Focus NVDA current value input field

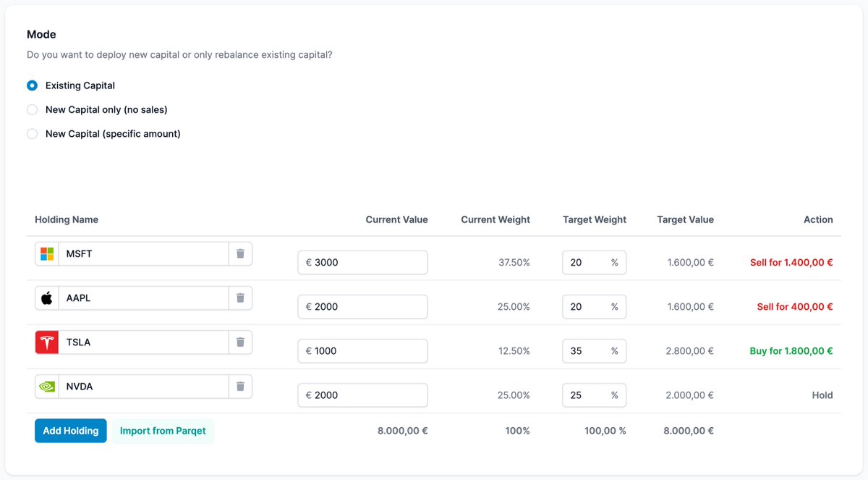(362, 395)
